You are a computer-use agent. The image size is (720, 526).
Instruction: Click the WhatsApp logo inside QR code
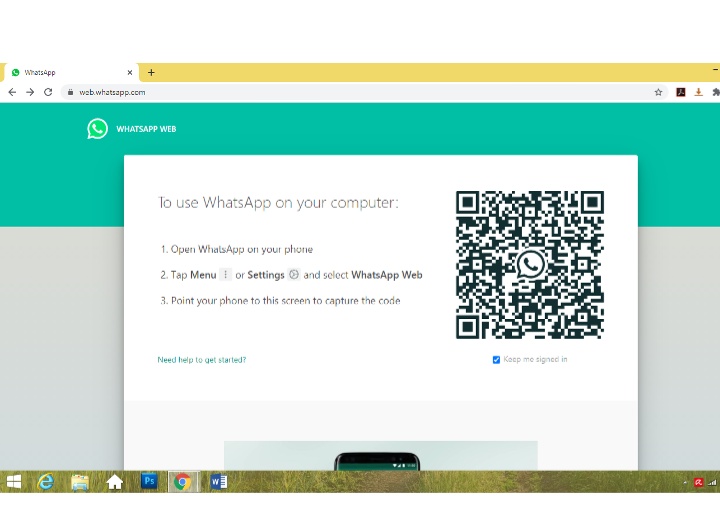point(530,264)
